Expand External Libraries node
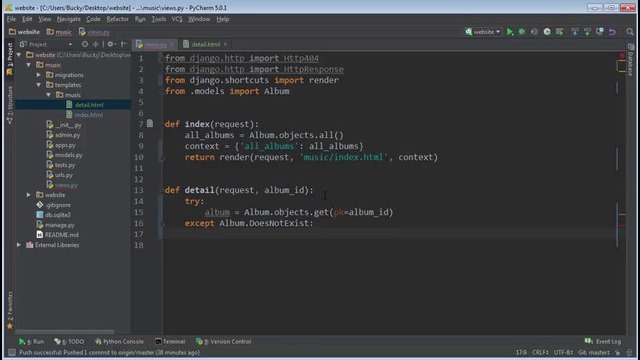This screenshot has height=360, width=640. pos(19,245)
